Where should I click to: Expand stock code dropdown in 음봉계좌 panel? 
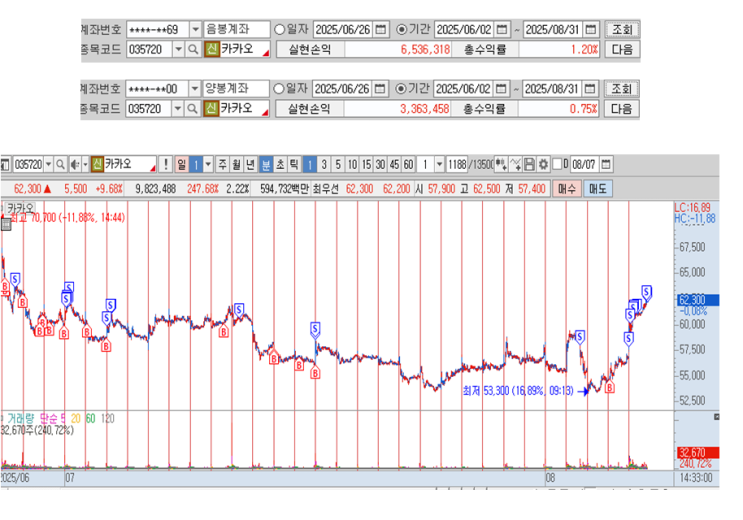coord(178,49)
